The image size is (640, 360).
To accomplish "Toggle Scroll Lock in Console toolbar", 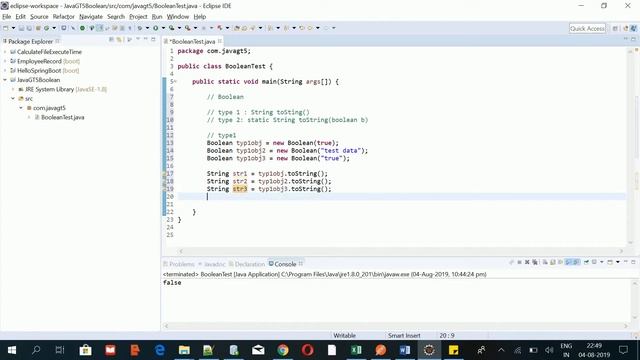I will pyautogui.click(x=552, y=262).
